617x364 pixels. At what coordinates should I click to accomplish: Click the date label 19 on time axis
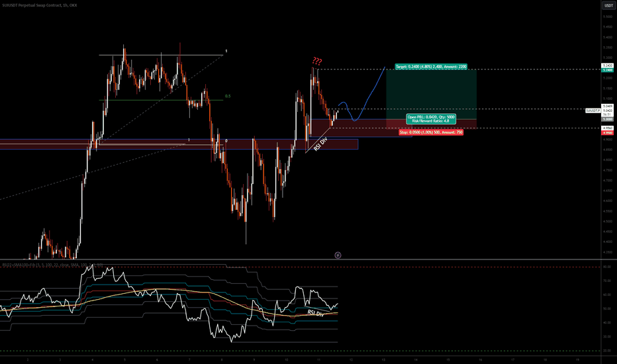tap(577, 359)
